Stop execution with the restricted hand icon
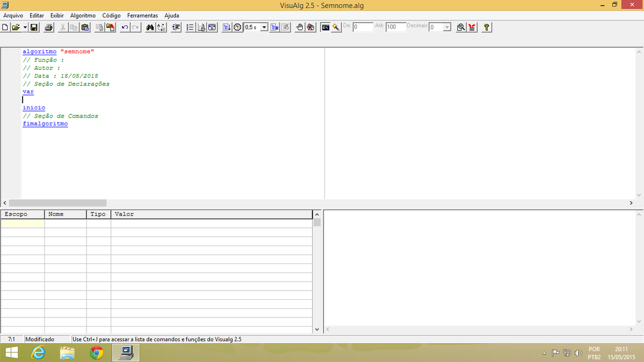 pos(310,27)
